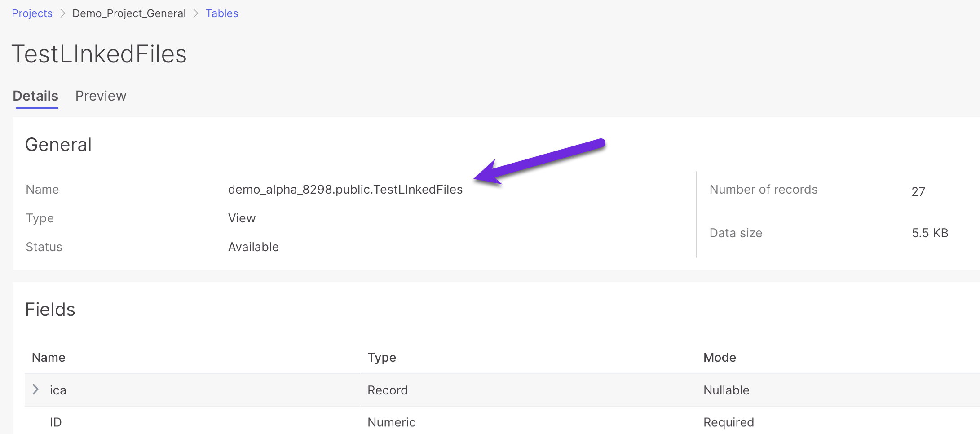Click the full table name demo_alpha_8298.public.TestLInkedFiles

pyautogui.click(x=345, y=190)
